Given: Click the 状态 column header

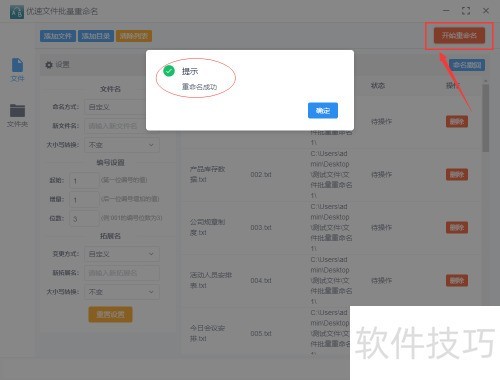Looking at the screenshot, I should point(378,86).
